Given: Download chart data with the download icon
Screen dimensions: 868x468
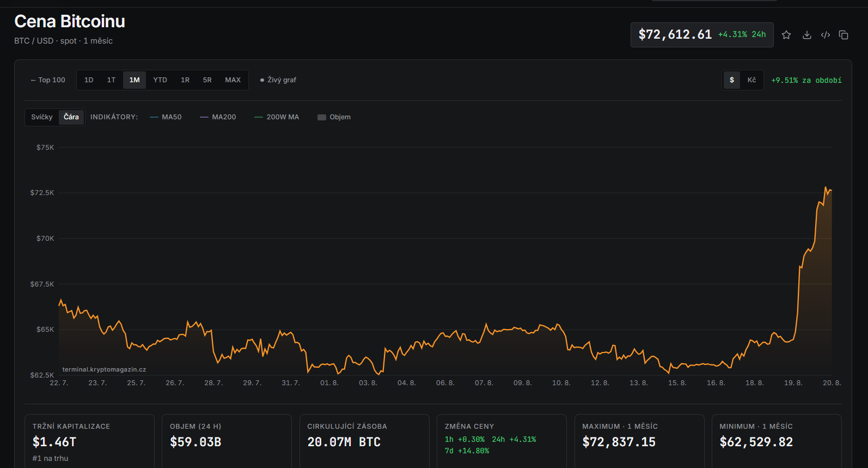Looking at the screenshot, I should (x=807, y=35).
